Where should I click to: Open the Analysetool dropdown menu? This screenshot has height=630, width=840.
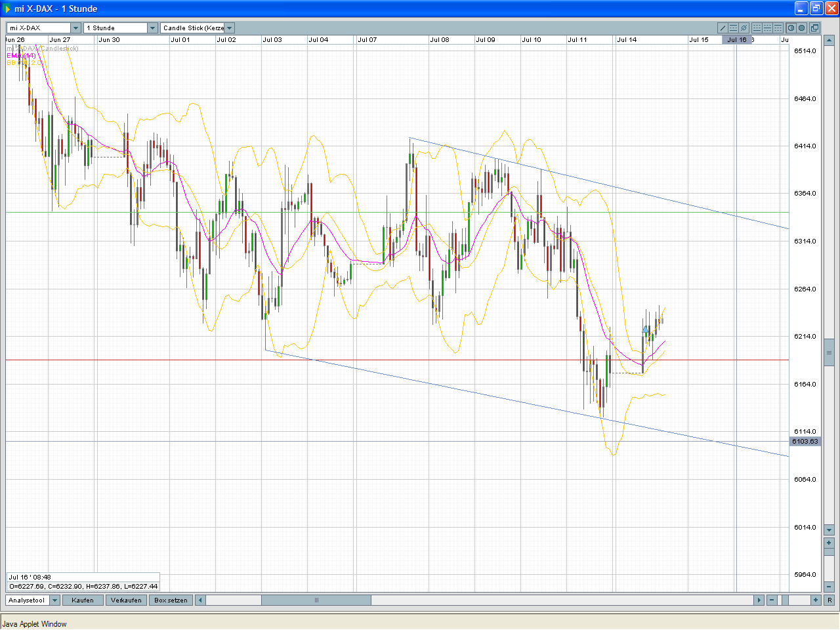54,600
